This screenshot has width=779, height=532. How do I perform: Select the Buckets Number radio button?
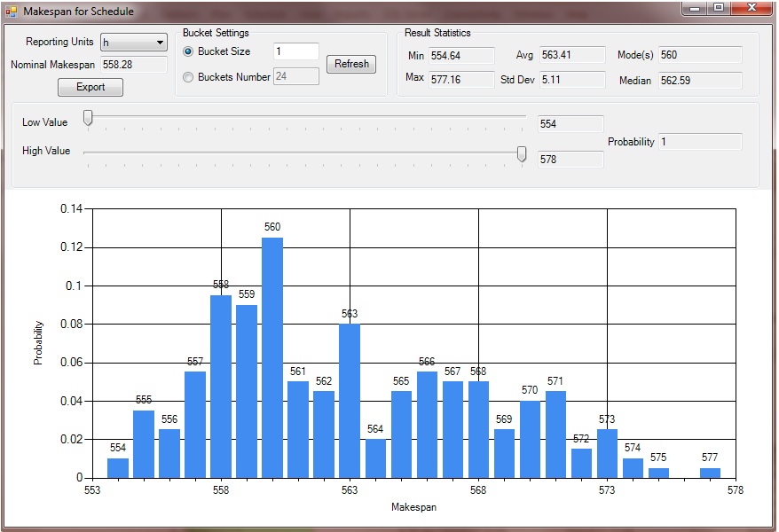pos(188,77)
